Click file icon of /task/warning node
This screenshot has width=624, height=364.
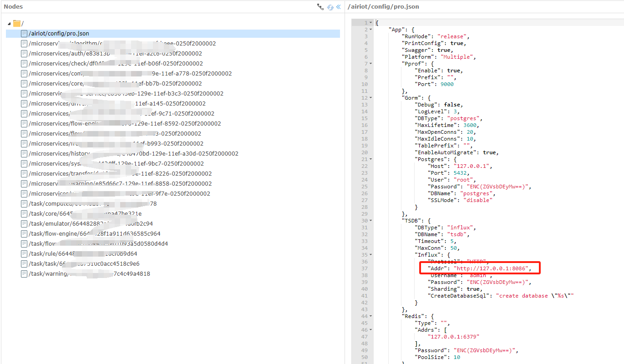[x=24, y=274]
